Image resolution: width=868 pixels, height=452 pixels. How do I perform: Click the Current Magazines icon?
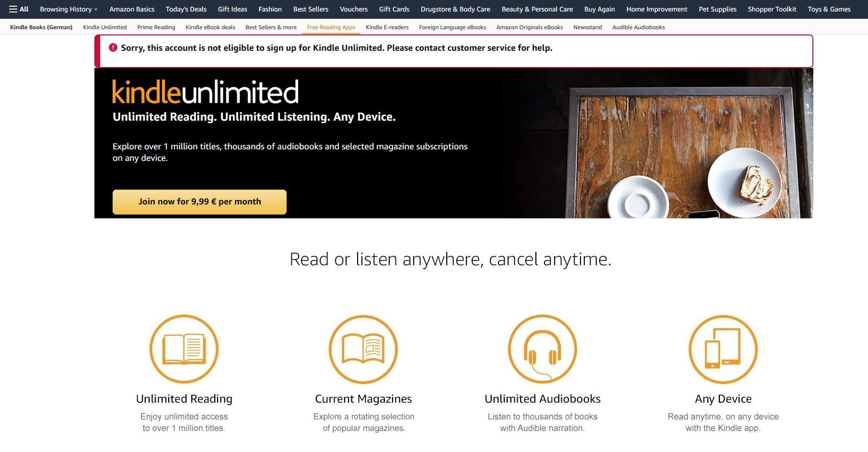coord(363,349)
